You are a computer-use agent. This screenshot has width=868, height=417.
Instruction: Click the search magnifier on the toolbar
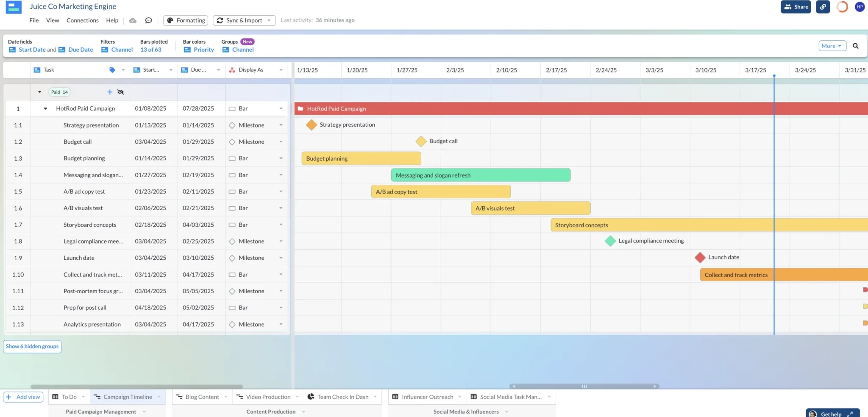coord(856,45)
